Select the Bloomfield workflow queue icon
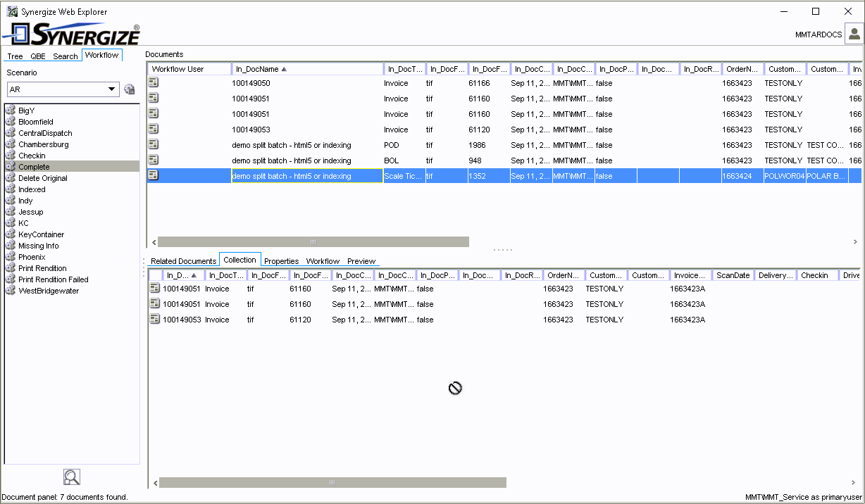The image size is (865, 504). 11,122
